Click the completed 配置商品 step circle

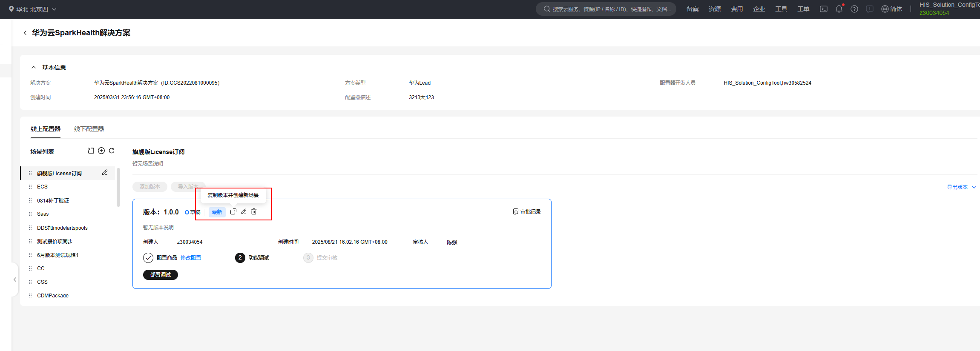click(x=148, y=258)
